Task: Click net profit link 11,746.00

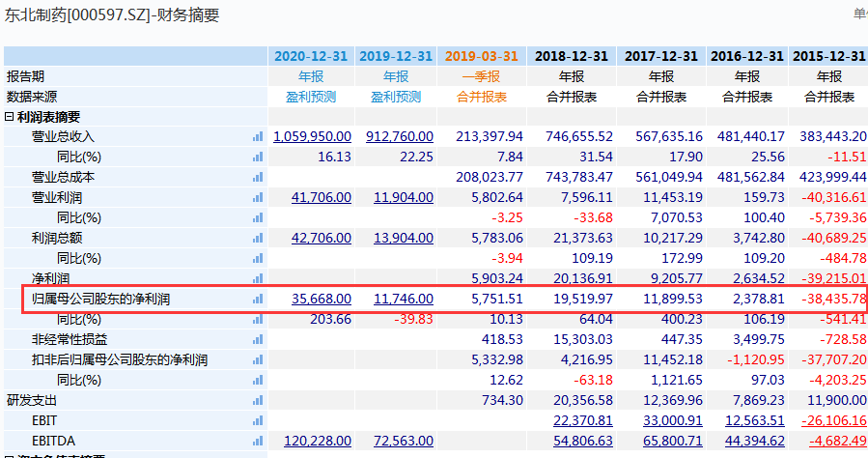Action: click(x=404, y=300)
